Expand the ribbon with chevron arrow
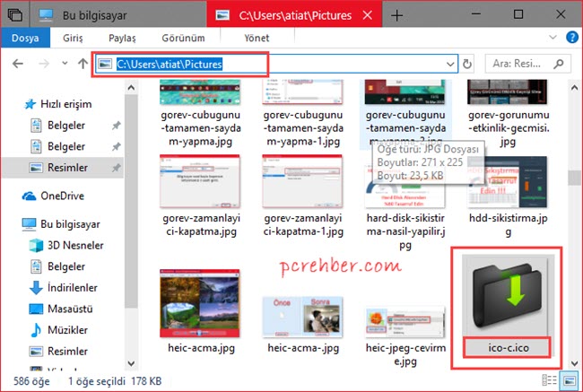The image size is (583, 392). (x=553, y=37)
